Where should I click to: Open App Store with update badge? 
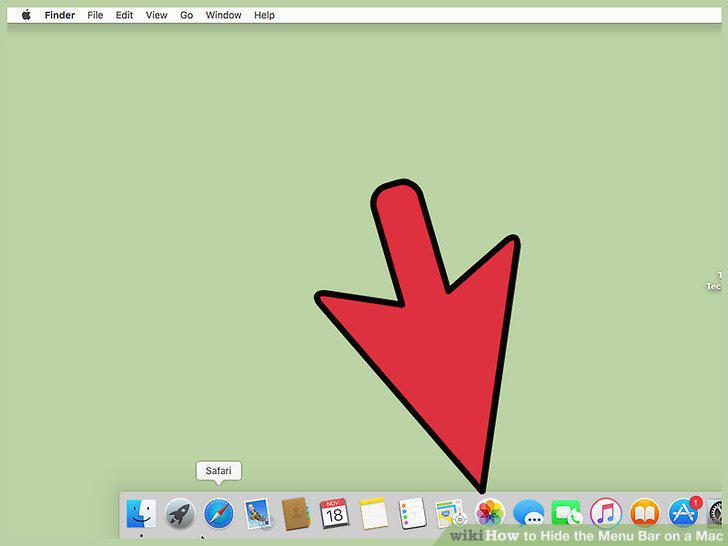point(683,514)
